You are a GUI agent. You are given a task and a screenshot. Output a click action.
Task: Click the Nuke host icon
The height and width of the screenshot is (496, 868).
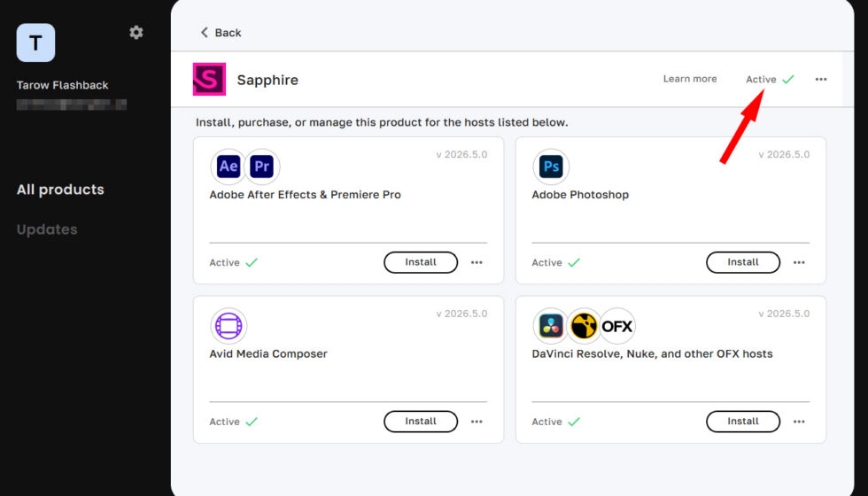pos(584,326)
